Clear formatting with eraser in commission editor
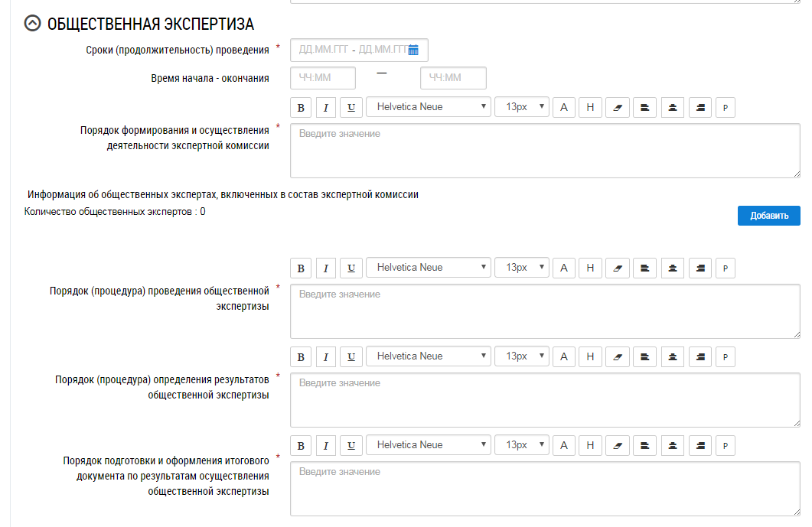 [x=618, y=107]
